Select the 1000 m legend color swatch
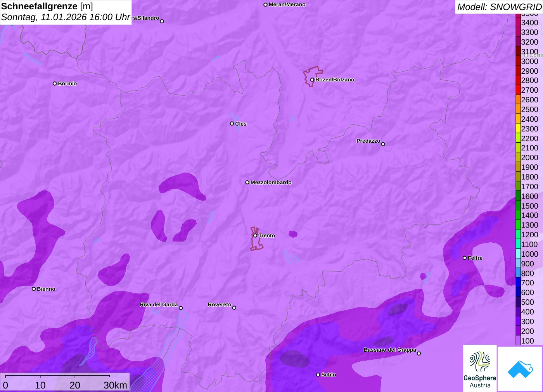The height and width of the screenshot is (392, 543). coord(518,254)
